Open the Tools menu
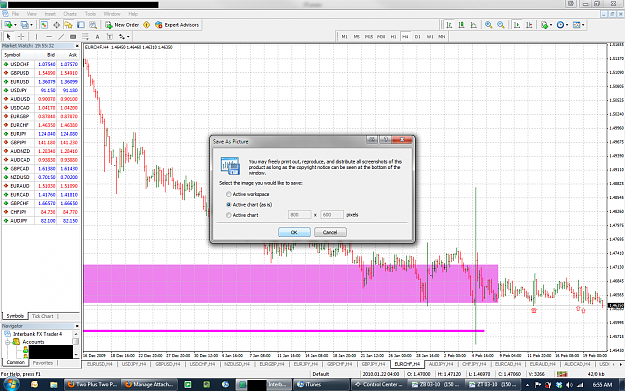625x391 pixels. pyautogui.click(x=90, y=14)
